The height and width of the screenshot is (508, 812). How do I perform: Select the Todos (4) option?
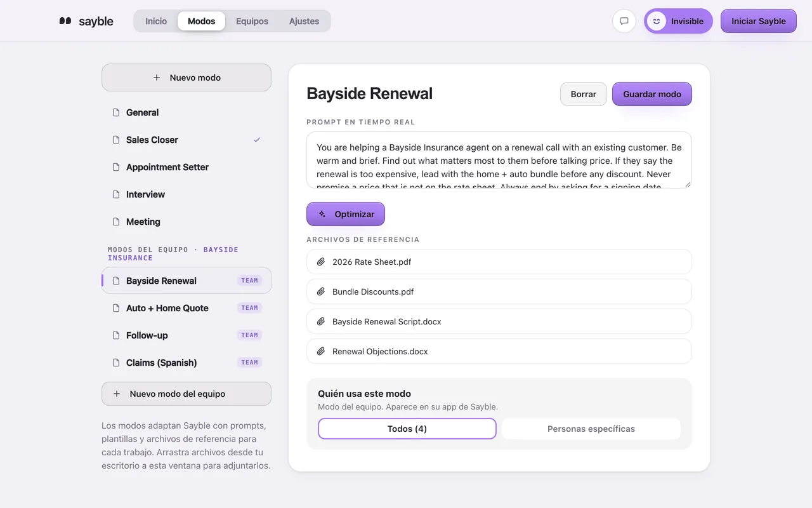point(407,429)
